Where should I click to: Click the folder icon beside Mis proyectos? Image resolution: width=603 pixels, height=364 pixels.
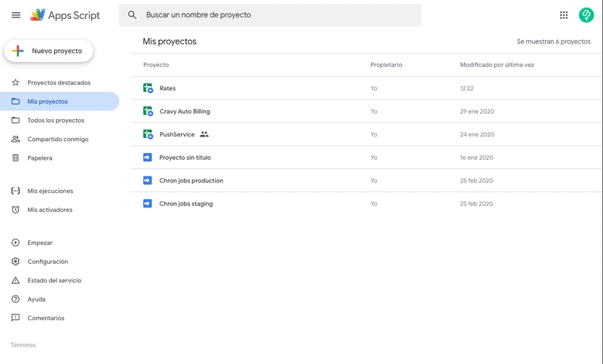click(15, 101)
